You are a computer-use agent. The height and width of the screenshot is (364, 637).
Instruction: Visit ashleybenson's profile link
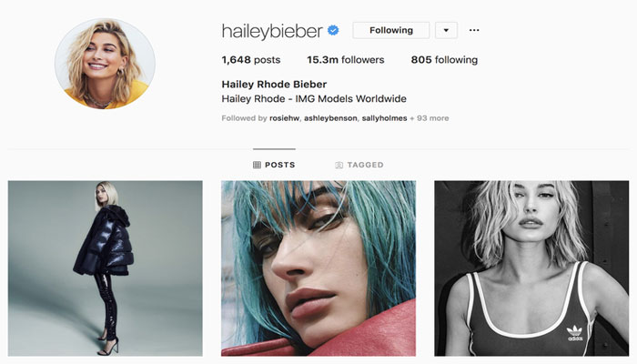click(x=330, y=118)
